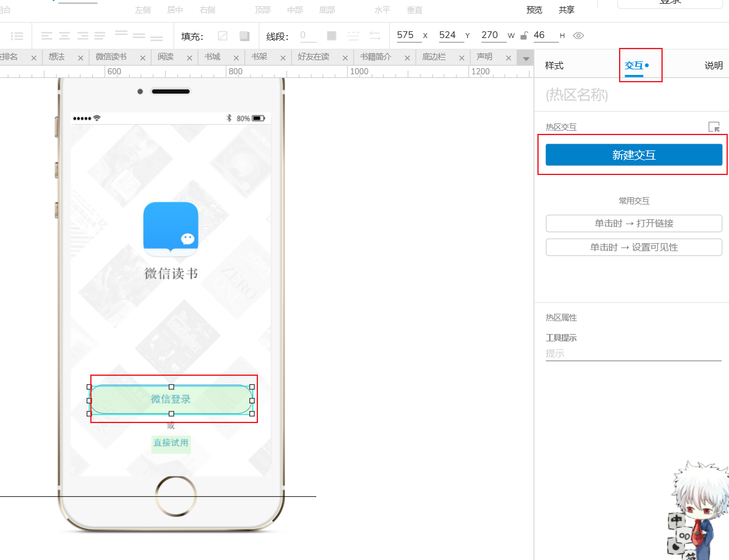Click the bullet list icon

(17, 36)
